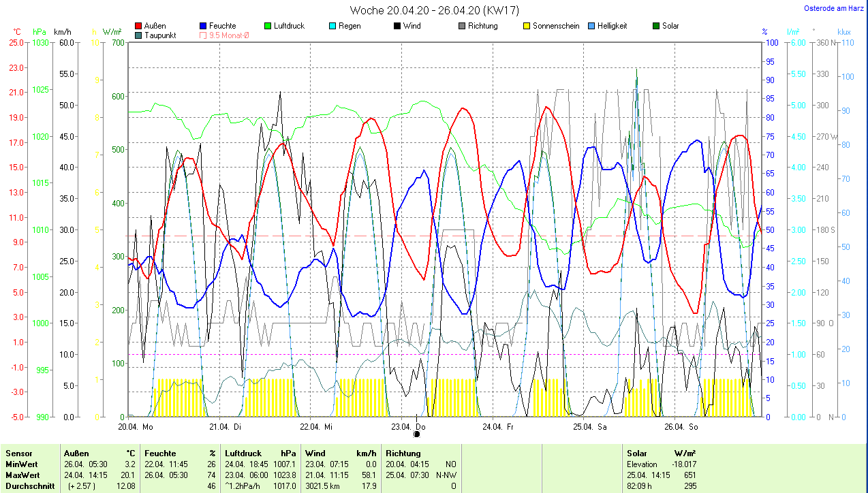Viewport: 868px width, 493px height.
Task: Toggle the 9.5 Monat-Ø outlined box
Action: click(x=204, y=35)
